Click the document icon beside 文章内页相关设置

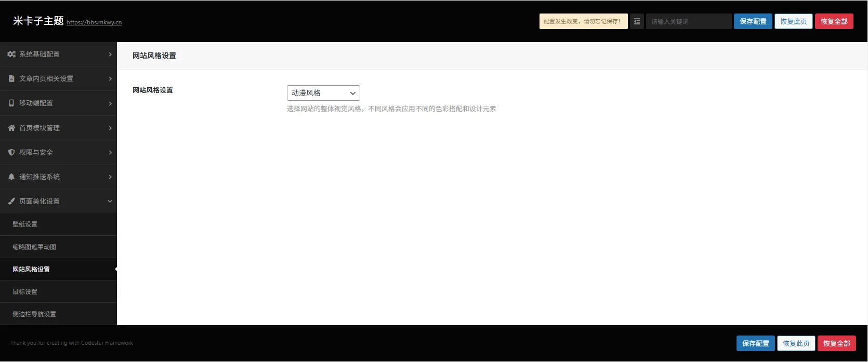(11, 78)
